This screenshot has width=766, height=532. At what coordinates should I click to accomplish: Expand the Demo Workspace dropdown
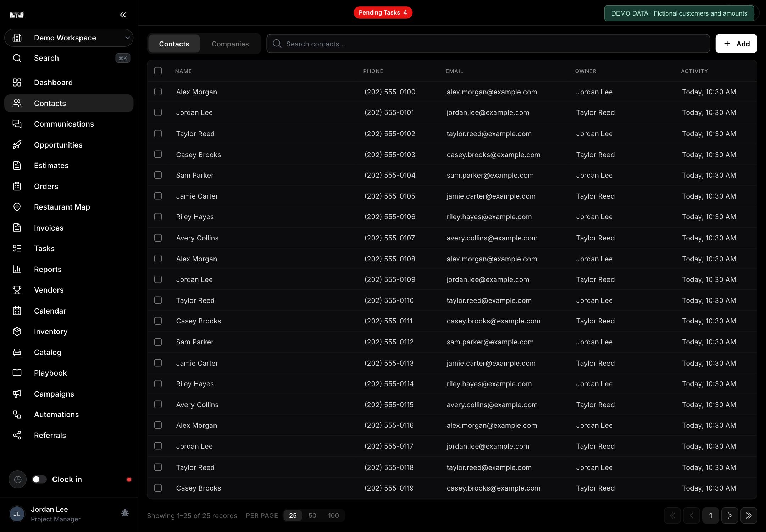click(x=69, y=38)
